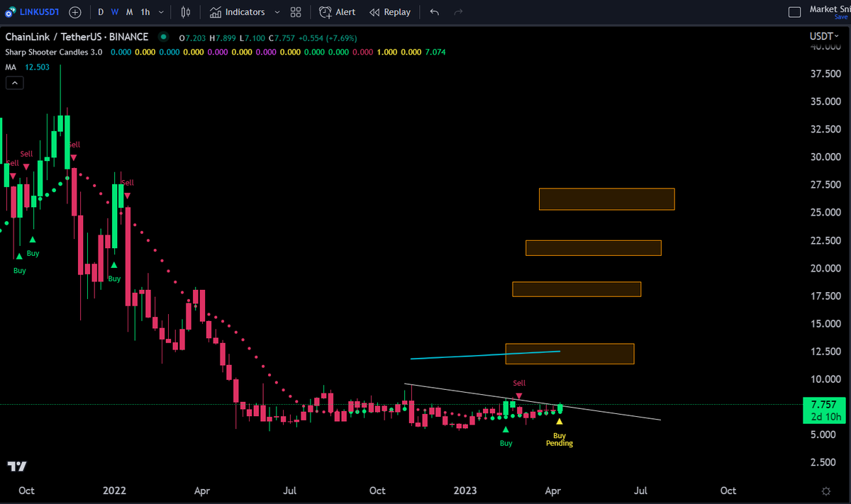Click the 7.074 indicator value
The height and width of the screenshot is (504, 851).
coord(435,52)
